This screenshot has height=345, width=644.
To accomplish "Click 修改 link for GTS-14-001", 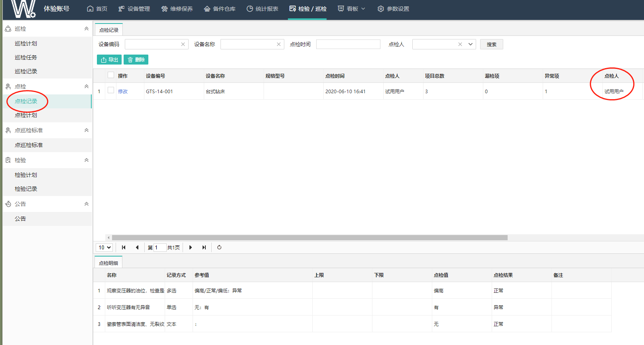I will (123, 92).
